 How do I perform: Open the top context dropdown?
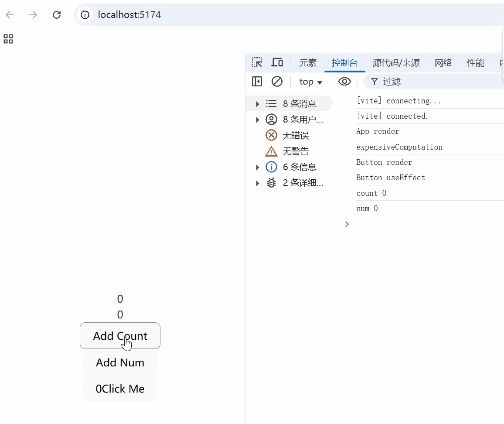pyautogui.click(x=310, y=82)
